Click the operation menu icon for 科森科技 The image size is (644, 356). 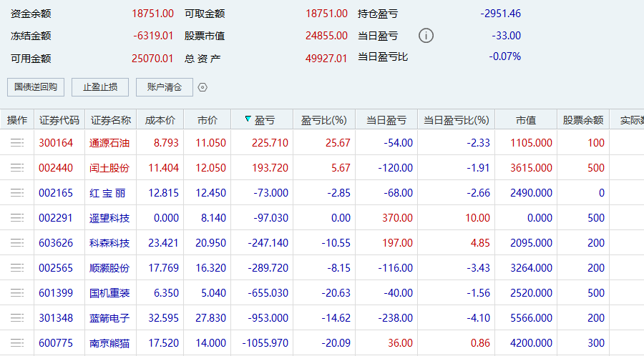coord(17,243)
